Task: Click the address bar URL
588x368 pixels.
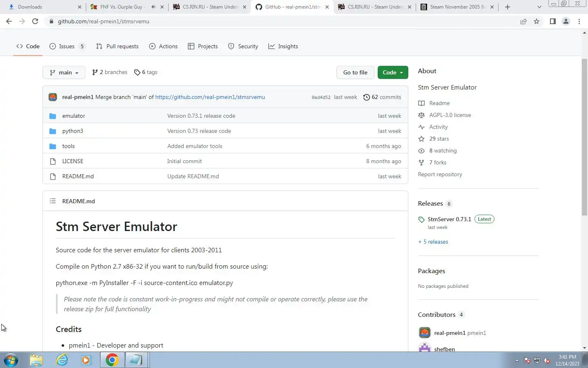Action: [x=103, y=21]
